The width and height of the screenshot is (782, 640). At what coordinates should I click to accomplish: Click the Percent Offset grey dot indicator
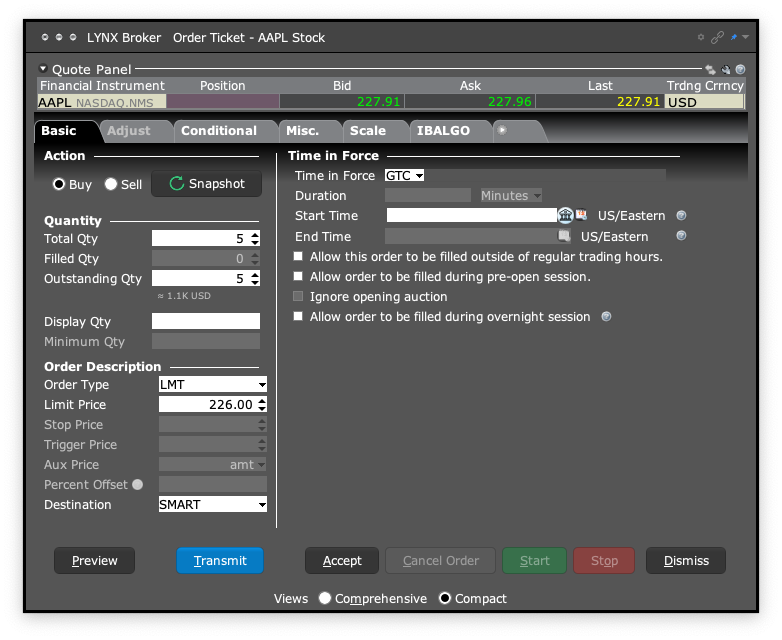pos(138,484)
